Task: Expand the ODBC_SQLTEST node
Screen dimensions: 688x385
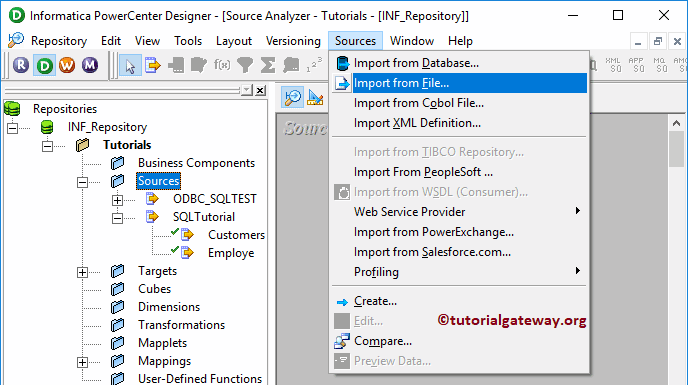Action: tap(117, 200)
